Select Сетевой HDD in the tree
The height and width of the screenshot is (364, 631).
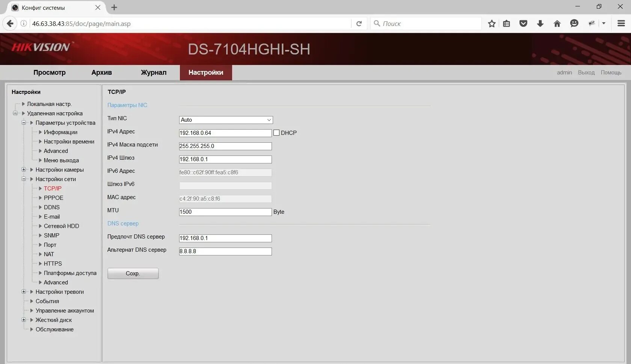click(x=62, y=226)
